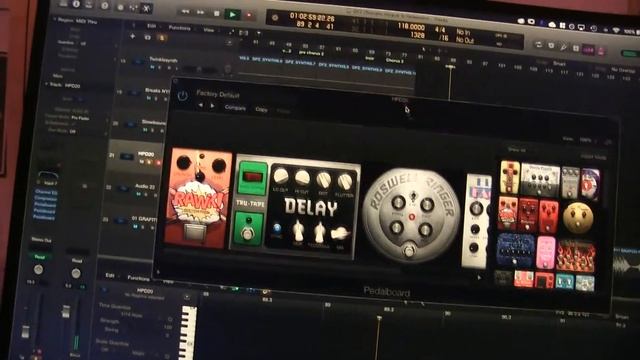Click the Copy button in Pedalboard header

[x=261, y=109]
